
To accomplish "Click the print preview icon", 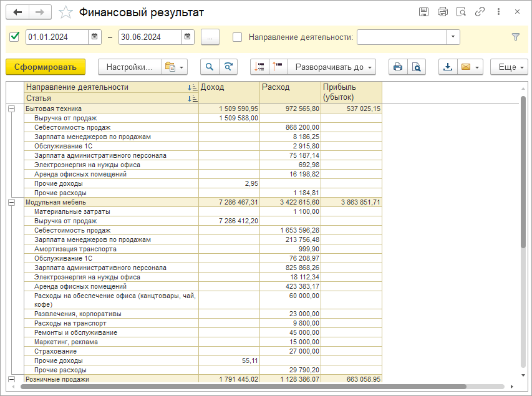I will [416, 67].
